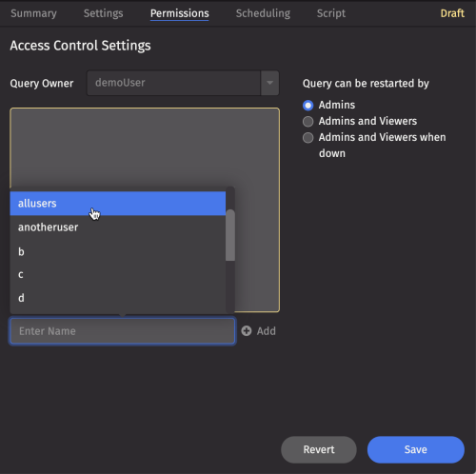Click the Revert button
Viewport: 476px width, 474px height.
point(319,449)
